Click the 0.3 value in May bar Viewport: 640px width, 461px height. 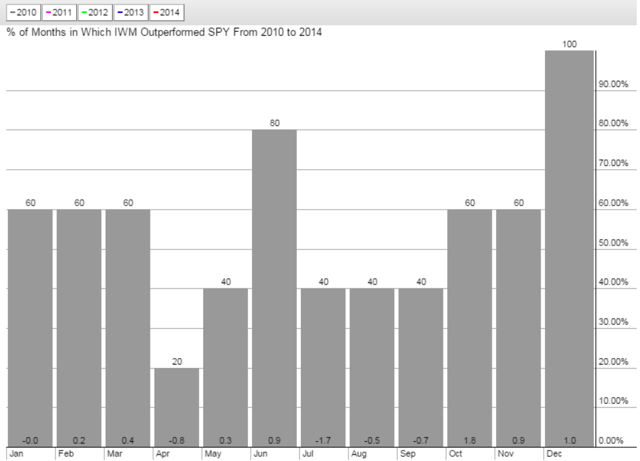(225, 441)
